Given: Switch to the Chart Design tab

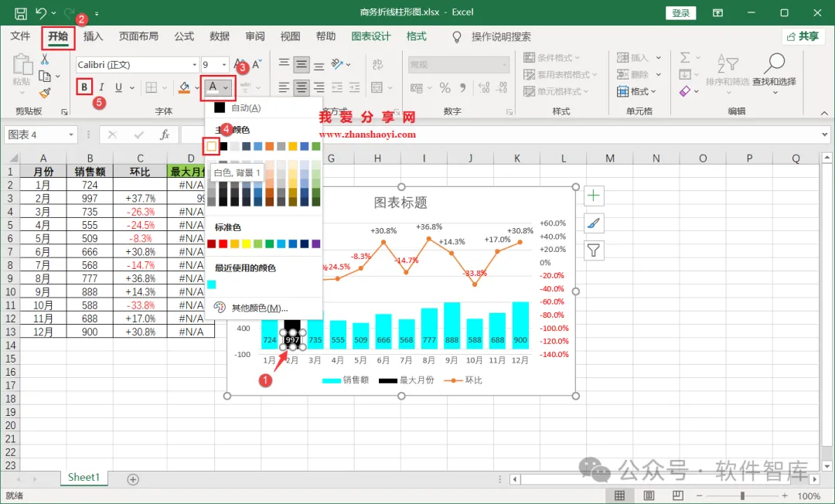Looking at the screenshot, I should [x=371, y=36].
